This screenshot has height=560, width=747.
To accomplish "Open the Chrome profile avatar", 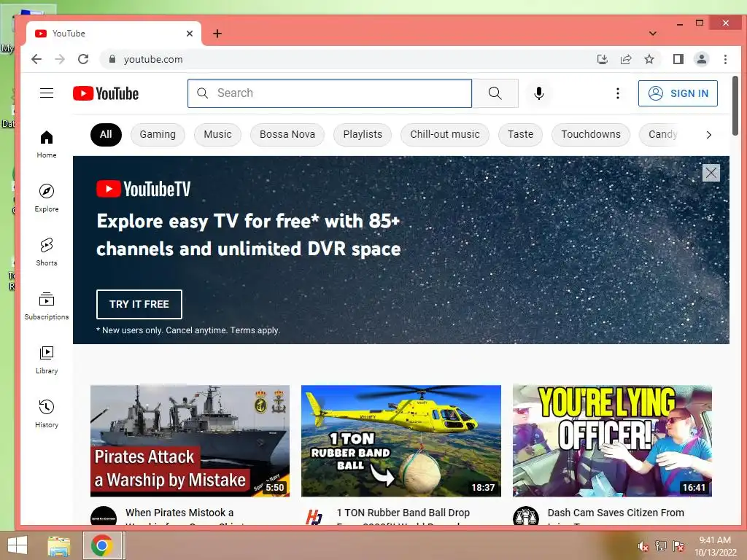I will tap(702, 59).
